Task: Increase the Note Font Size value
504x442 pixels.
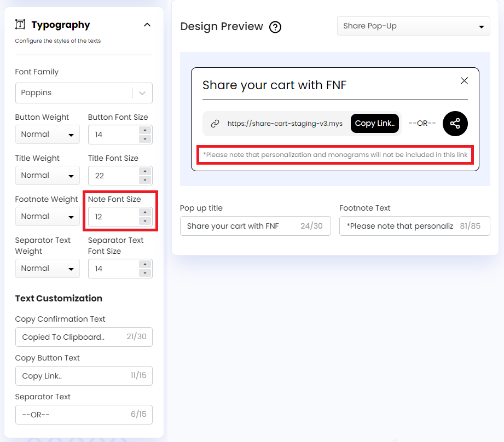Action: pos(145,212)
